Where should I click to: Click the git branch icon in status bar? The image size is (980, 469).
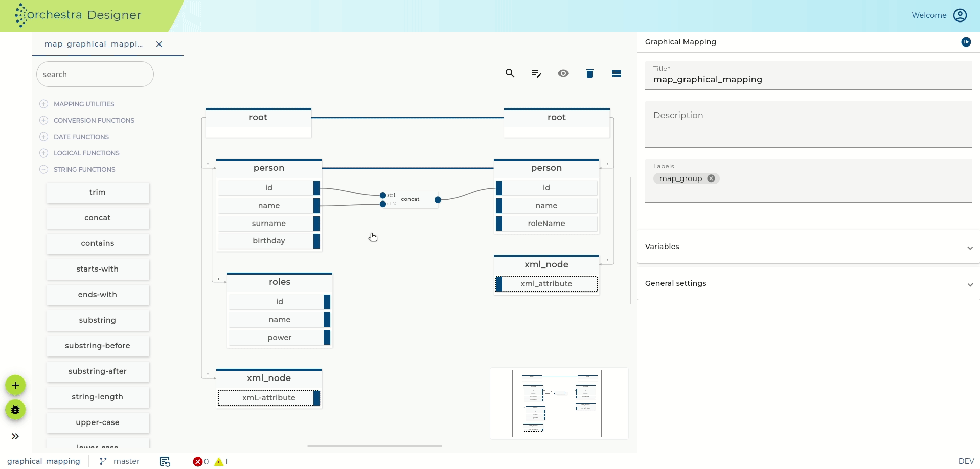103,461
